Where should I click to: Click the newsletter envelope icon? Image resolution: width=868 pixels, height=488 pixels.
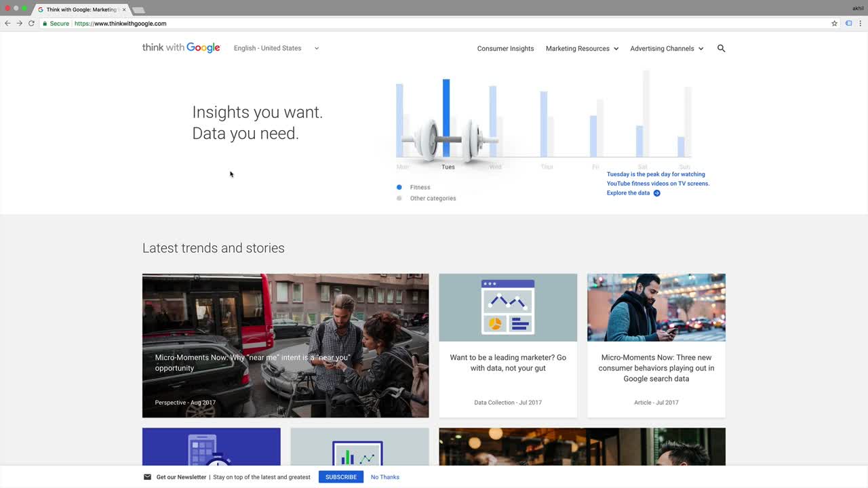pos(147,477)
